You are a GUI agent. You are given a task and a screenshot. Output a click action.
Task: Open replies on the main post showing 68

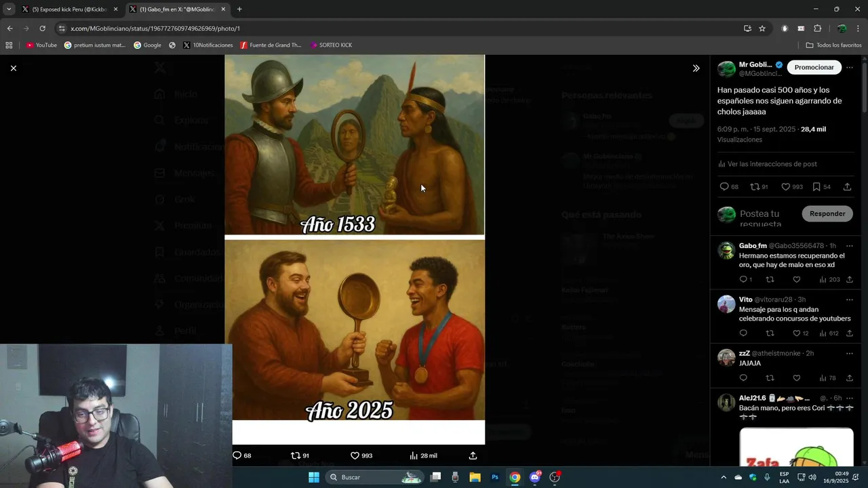pyautogui.click(x=729, y=187)
